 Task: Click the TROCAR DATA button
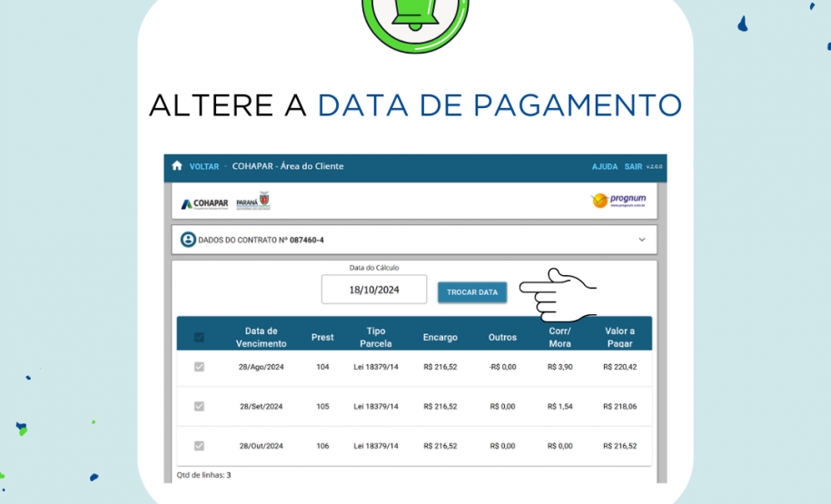[x=472, y=292]
